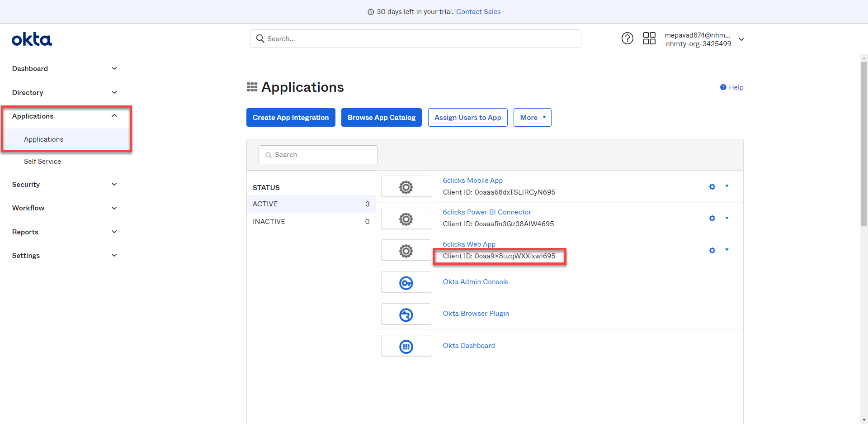The image size is (868, 424).
Task: Click the 6clicks Power BI Connector gear logo
Action: click(406, 219)
